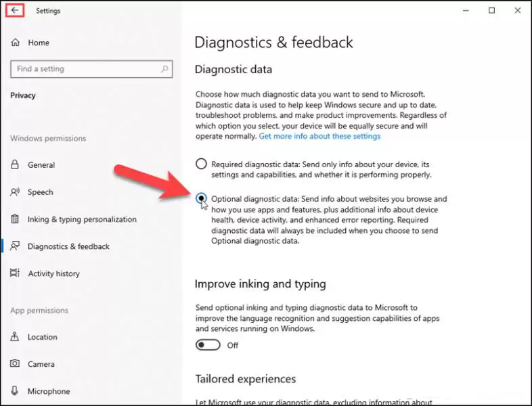The height and width of the screenshot is (406, 532).
Task: Open 'Get more info about these settings' link
Action: click(319, 136)
